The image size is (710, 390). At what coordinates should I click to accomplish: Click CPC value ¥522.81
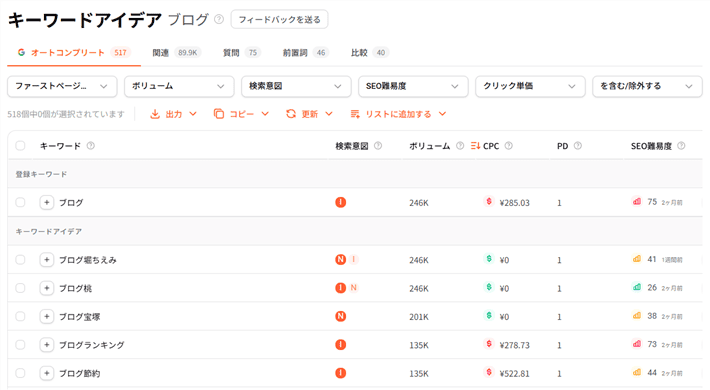pos(514,374)
